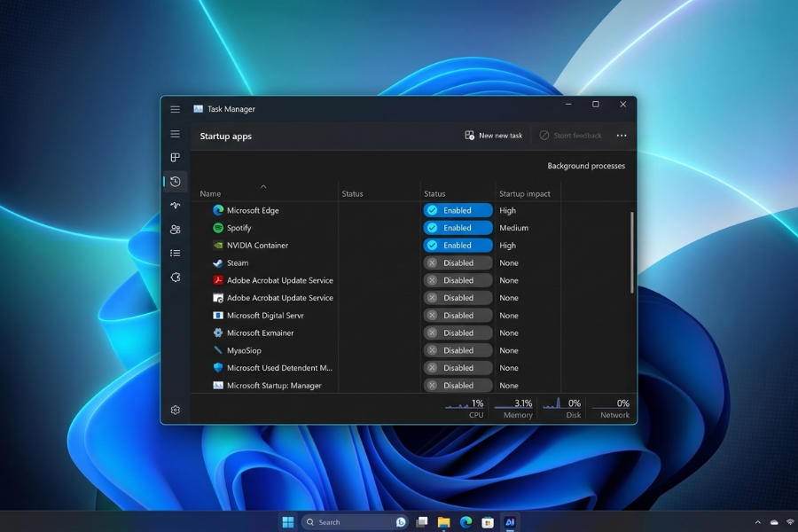Expand the three-dot more options menu

click(x=622, y=136)
